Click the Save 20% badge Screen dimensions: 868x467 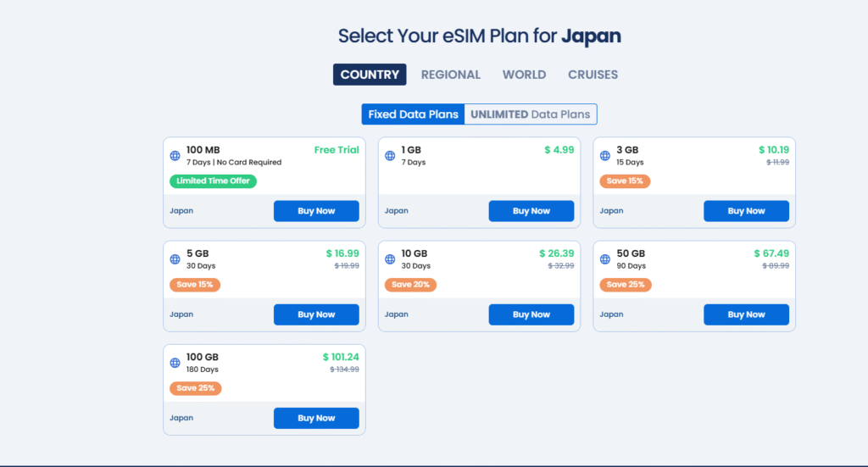[410, 285]
